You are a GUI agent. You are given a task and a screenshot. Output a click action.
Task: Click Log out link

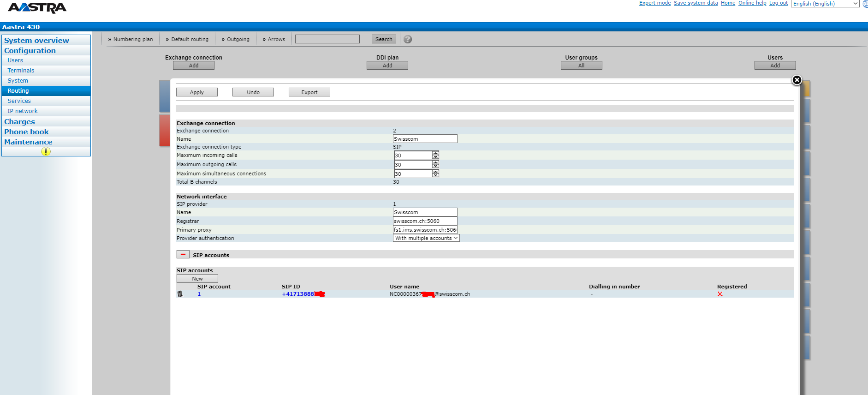pyautogui.click(x=779, y=3)
